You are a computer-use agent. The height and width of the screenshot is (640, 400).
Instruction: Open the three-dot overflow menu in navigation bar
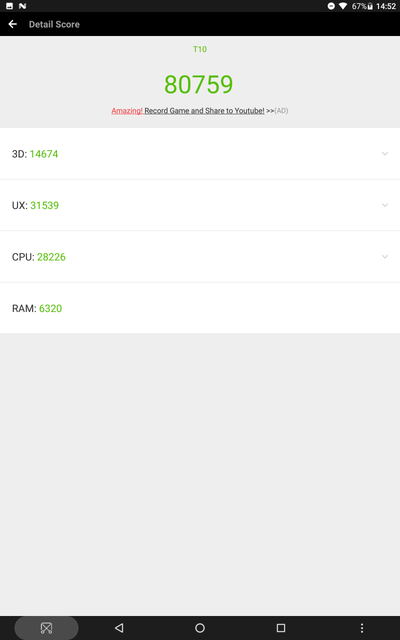click(x=362, y=628)
